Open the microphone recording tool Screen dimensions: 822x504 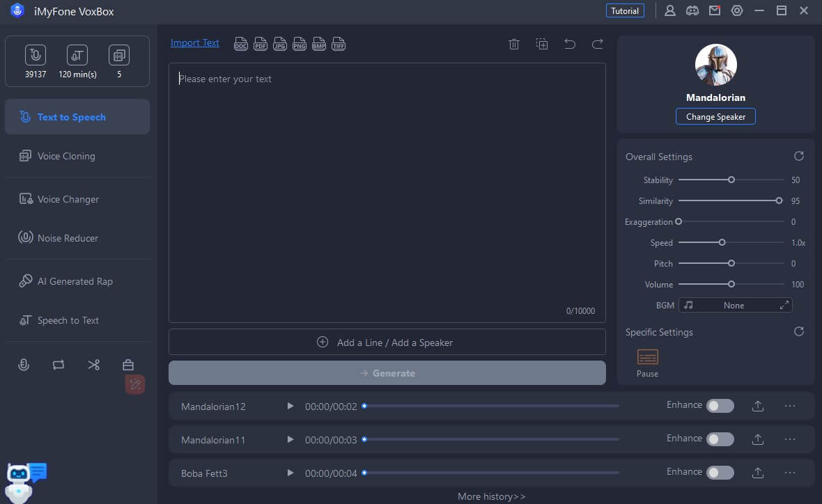point(24,365)
